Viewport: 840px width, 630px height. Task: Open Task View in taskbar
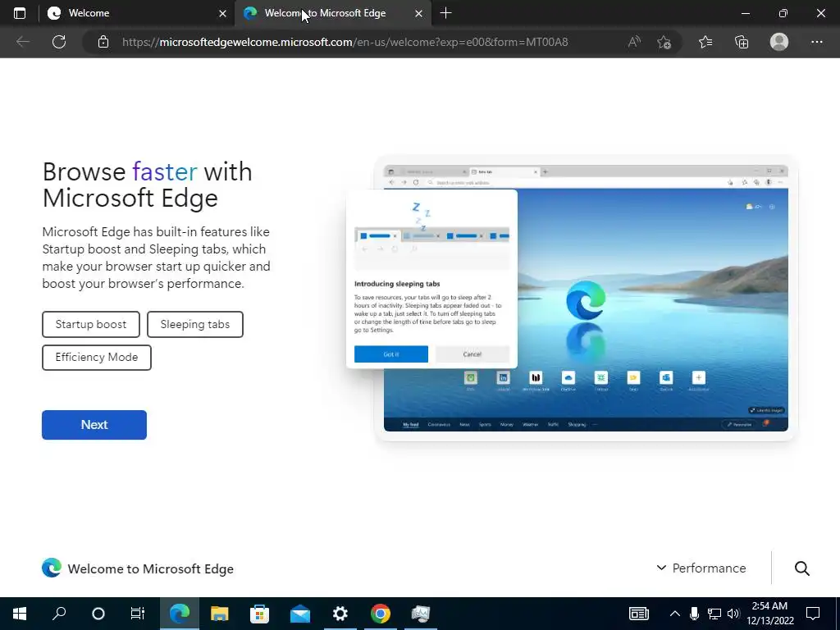pyautogui.click(x=138, y=614)
